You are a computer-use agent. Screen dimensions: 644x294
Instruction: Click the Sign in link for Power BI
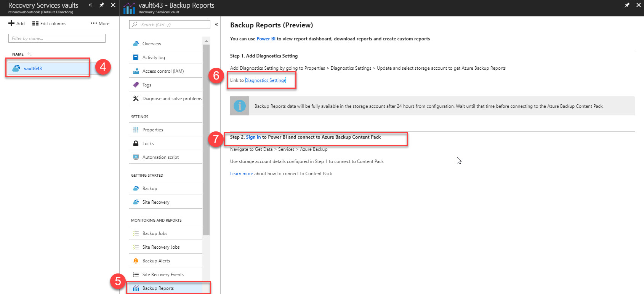click(253, 137)
